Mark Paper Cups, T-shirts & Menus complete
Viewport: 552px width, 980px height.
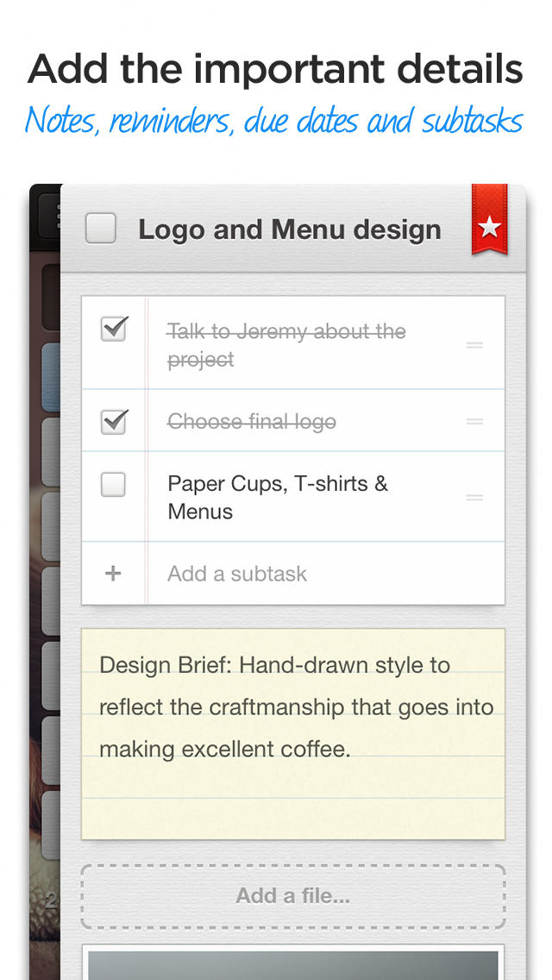(113, 485)
